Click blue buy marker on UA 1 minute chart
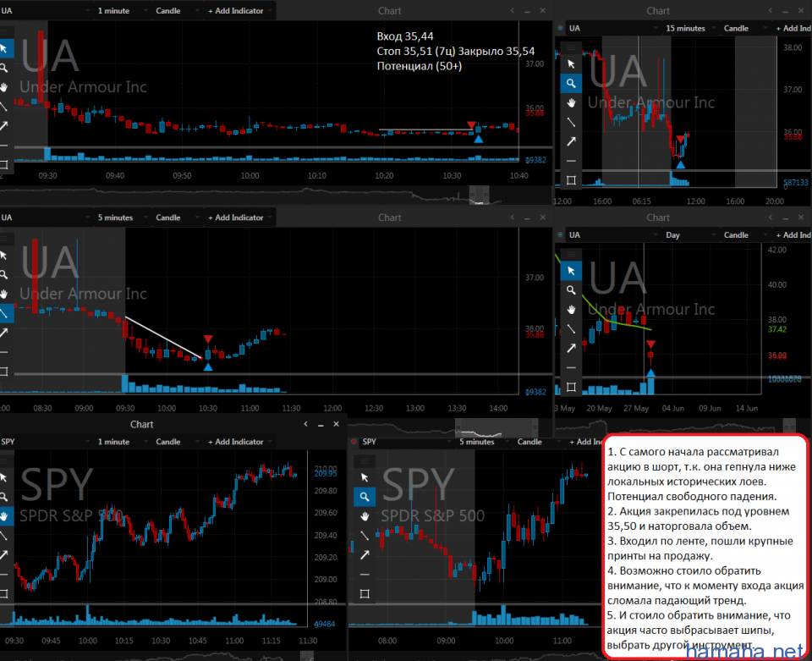The width and height of the screenshot is (812, 661). (x=479, y=139)
